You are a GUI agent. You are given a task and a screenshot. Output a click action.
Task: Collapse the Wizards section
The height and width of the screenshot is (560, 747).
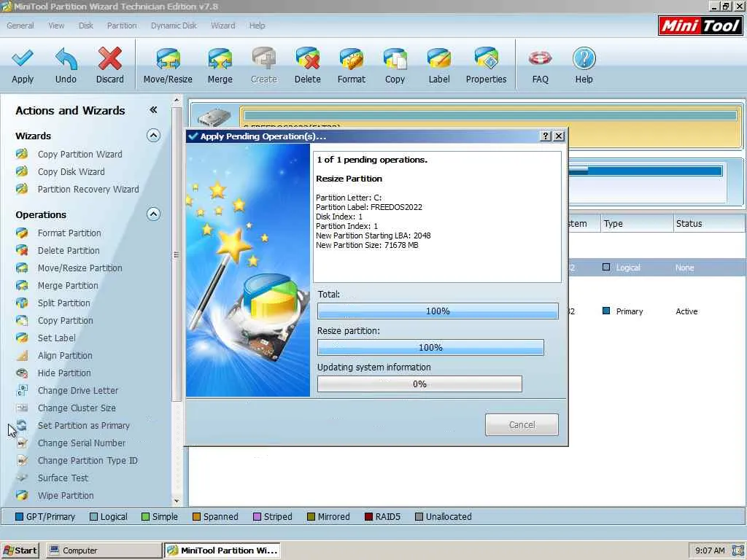click(153, 136)
